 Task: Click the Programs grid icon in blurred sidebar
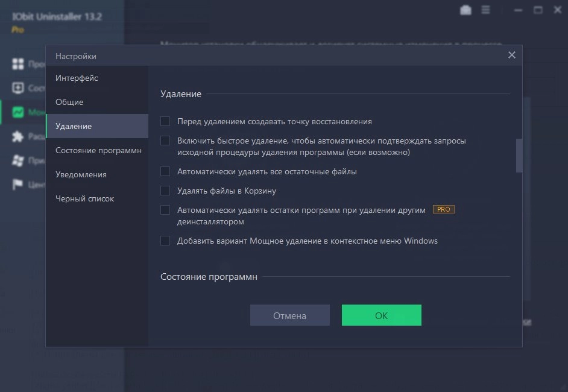17,64
